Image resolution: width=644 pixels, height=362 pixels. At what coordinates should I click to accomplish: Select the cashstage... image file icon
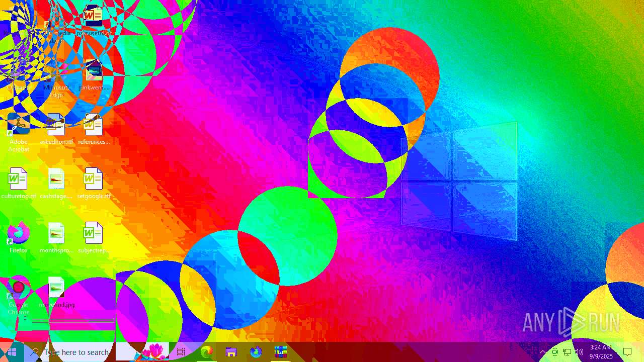(56, 184)
